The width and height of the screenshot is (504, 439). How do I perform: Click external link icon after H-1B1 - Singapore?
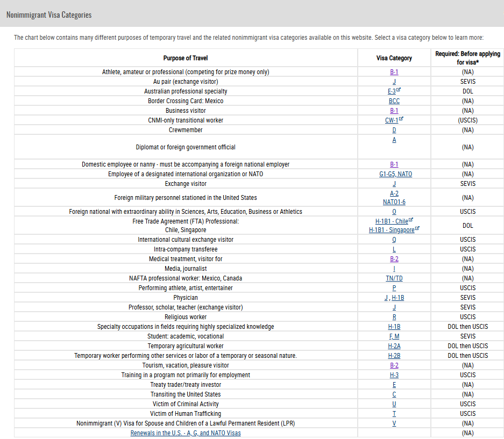click(x=417, y=229)
